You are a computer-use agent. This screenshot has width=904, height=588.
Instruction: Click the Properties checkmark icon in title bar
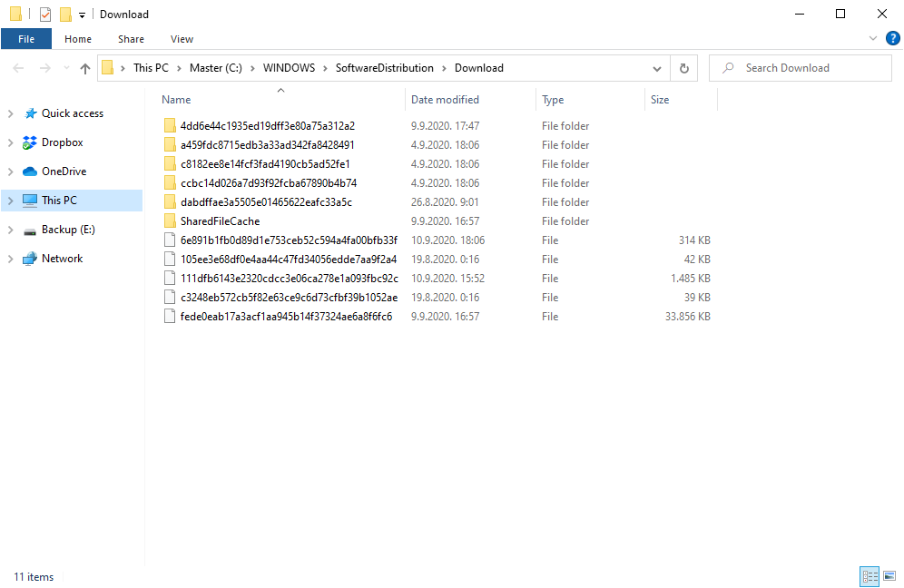45,15
